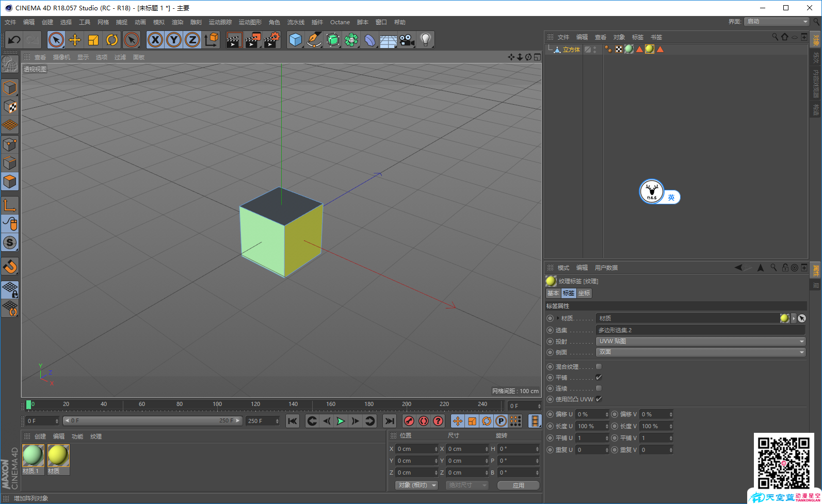Screen dimensions: 822x504
Task: Click the coordinate system icon
Action: click(x=211, y=40)
